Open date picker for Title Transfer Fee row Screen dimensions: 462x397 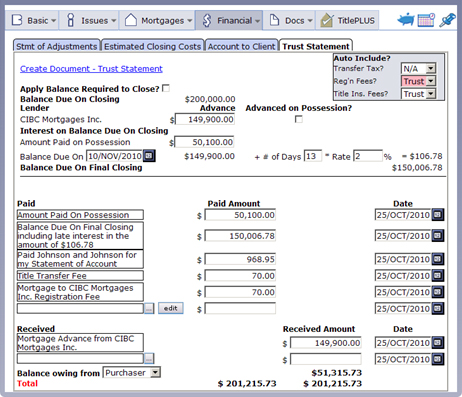pos(438,276)
